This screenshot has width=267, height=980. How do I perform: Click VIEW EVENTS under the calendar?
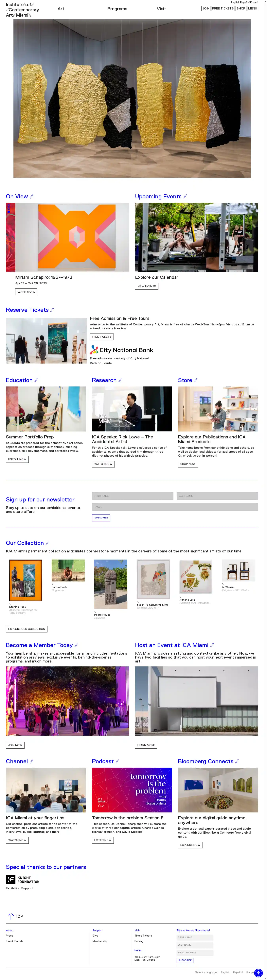147,286
